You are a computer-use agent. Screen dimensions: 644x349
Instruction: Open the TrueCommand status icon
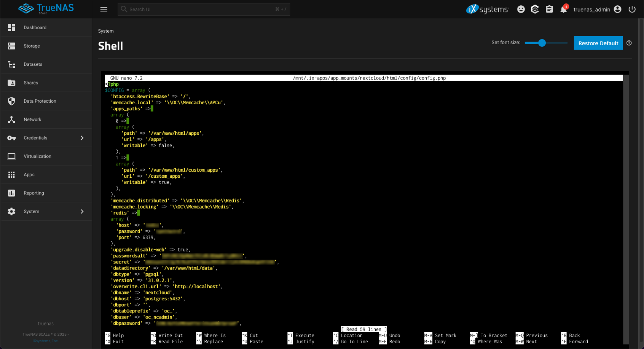[535, 9]
